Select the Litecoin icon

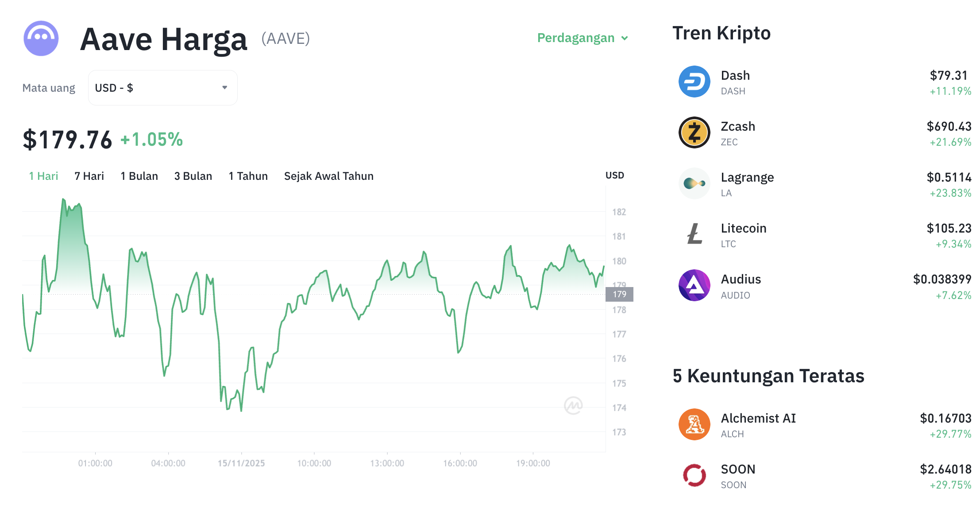tap(694, 234)
